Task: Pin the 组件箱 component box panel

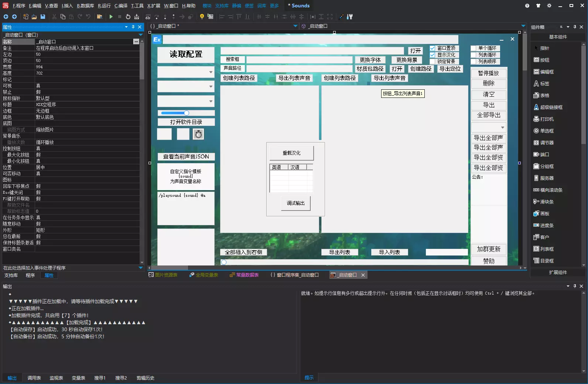Action: 575,27
